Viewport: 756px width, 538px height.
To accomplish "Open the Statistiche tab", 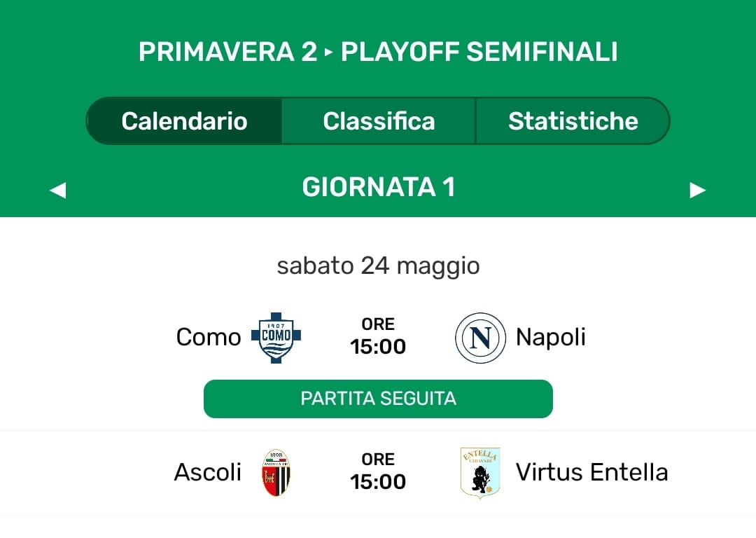I will pos(573,121).
